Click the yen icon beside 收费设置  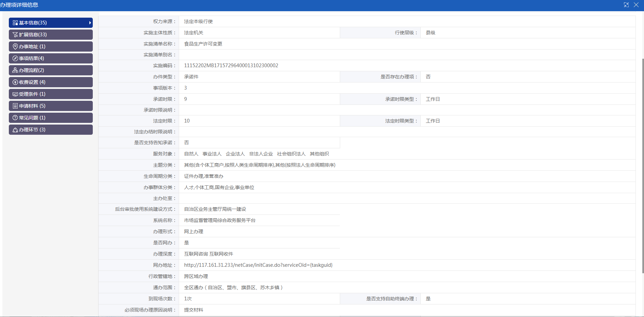click(15, 82)
